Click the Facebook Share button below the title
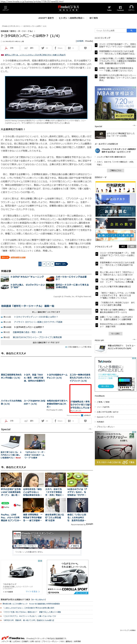Screen dimensions: 137x644 (x=59, y=48)
